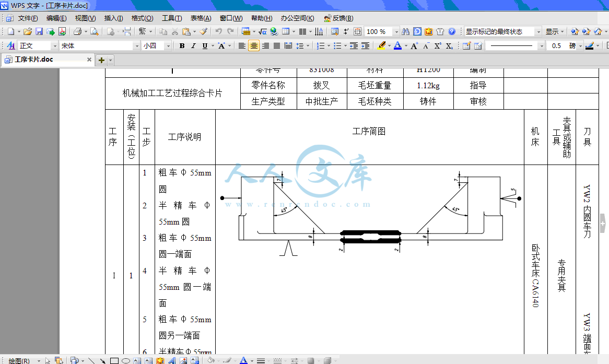609x364 pixels.
Task: Align text left
Action: 242,46
